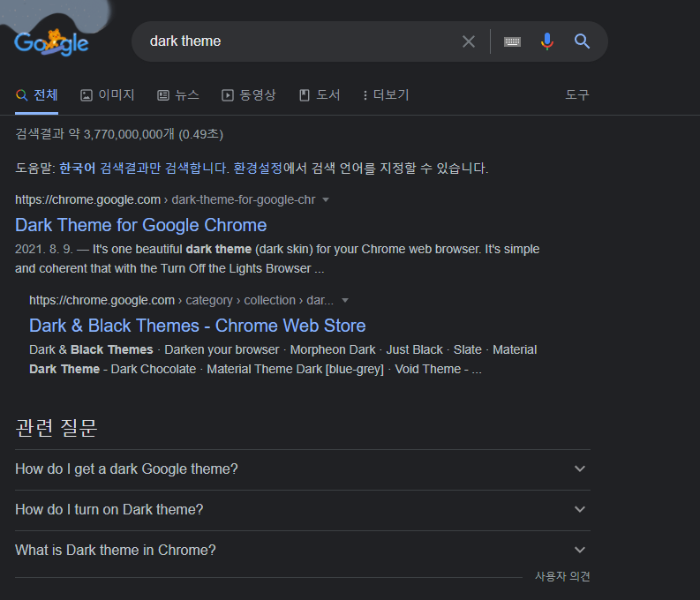Expand 'How do I turn on Dark theme?'
Screen dimensions: 700x600
(303, 510)
